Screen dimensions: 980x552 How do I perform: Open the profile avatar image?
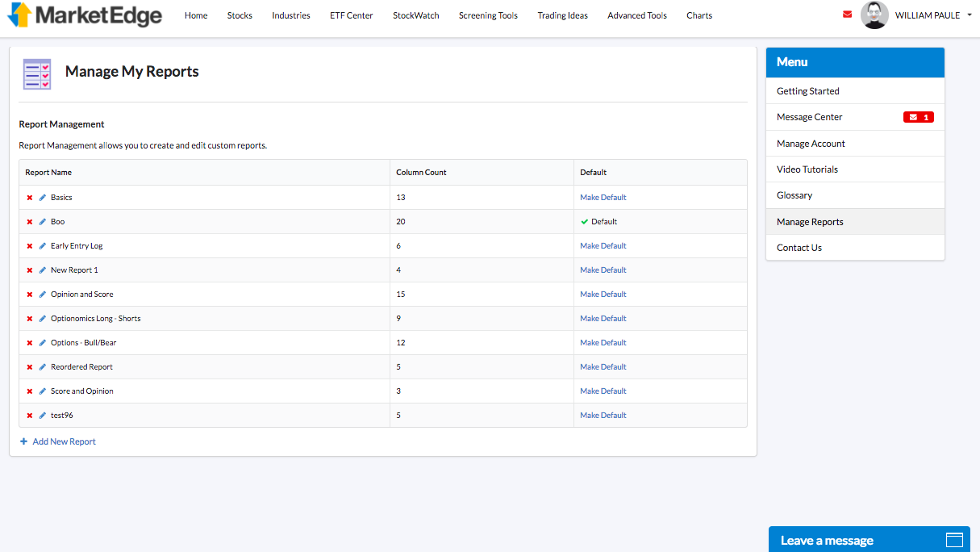[x=874, y=15]
